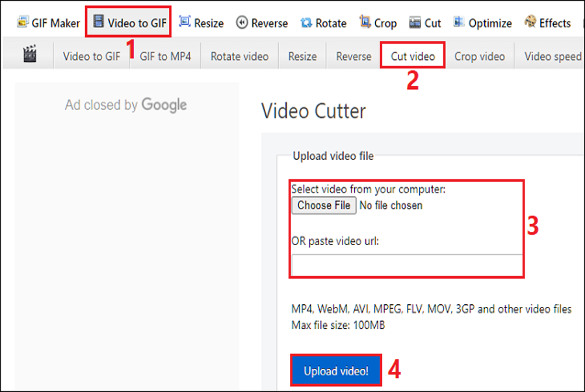Click the Crop icon in top menu
Screen dimensions: 585x392
tap(365, 23)
